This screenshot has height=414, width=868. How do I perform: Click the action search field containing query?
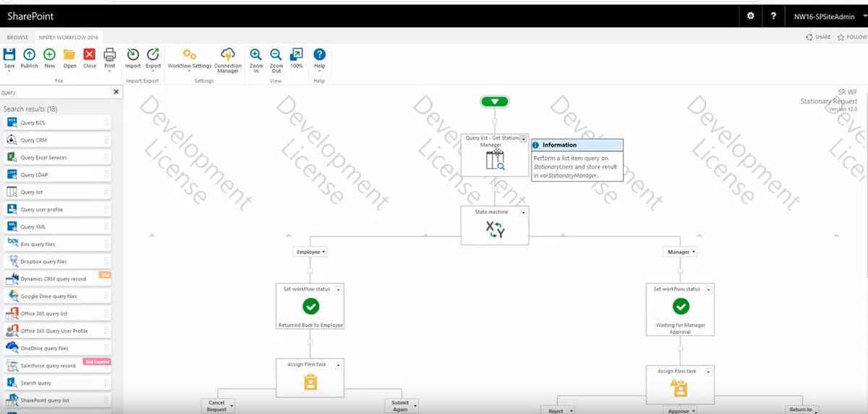point(55,93)
